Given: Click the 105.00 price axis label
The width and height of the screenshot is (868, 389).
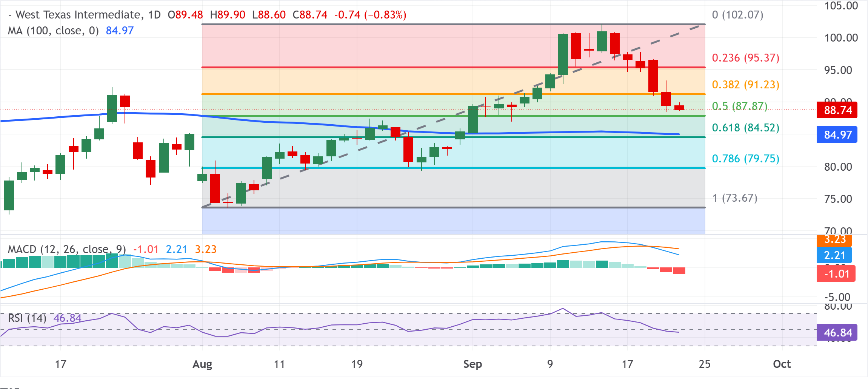Looking at the screenshot, I should click(x=841, y=6).
